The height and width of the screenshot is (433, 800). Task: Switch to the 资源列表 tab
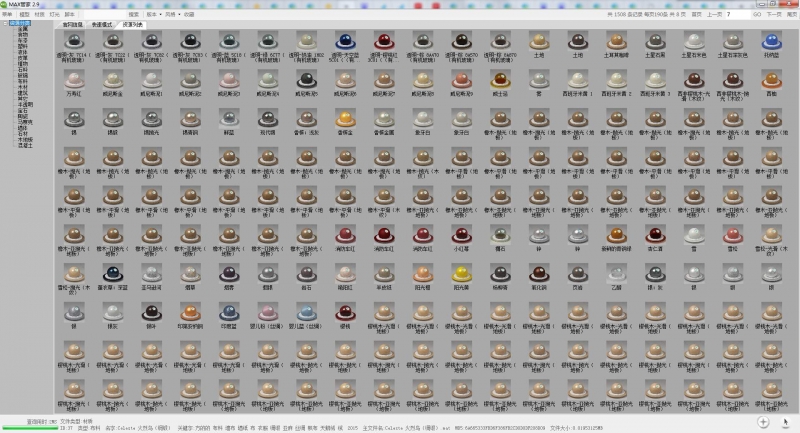pyautogui.click(x=133, y=22)
